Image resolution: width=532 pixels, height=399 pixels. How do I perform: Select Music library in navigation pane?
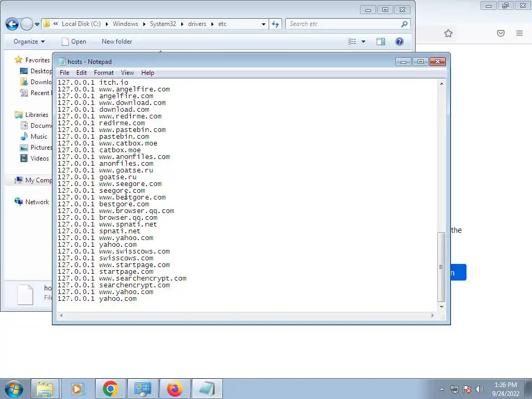(x=34, y=137)
